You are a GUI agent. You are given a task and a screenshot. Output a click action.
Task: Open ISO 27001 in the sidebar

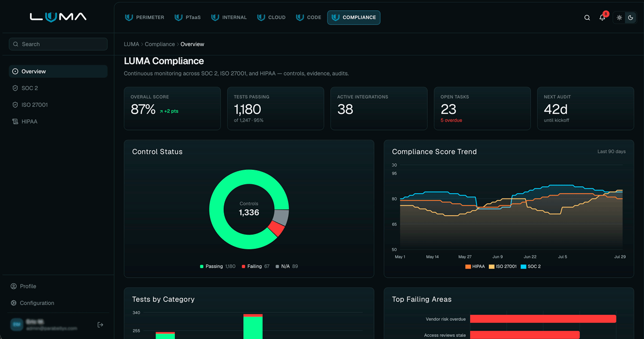click(x=58, y=105)
